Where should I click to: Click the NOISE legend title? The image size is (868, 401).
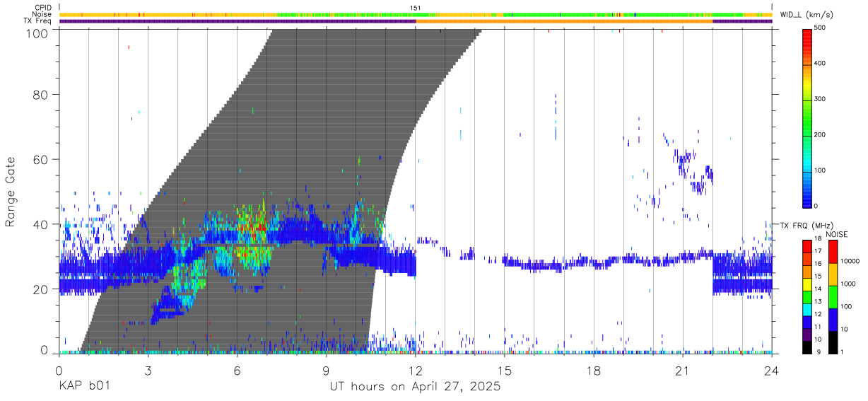point(838,234)
